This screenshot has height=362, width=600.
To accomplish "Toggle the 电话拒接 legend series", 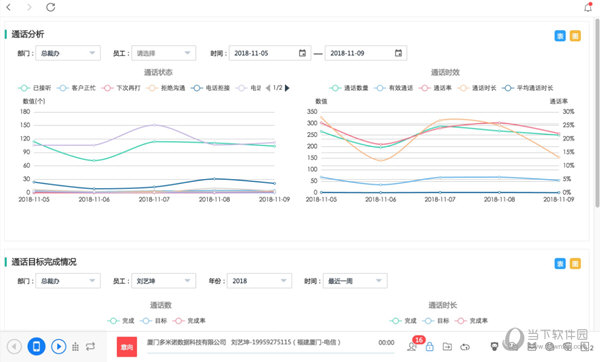I will click(210, 88).
